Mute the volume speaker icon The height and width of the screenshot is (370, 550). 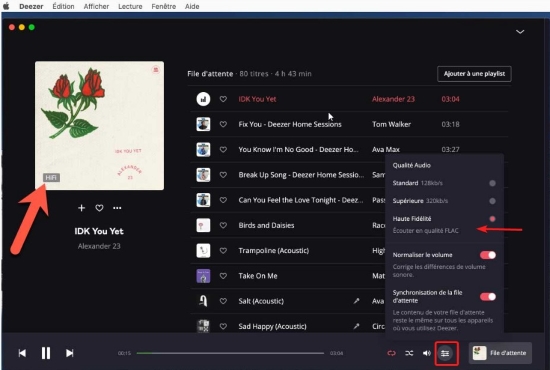point(427,353)
